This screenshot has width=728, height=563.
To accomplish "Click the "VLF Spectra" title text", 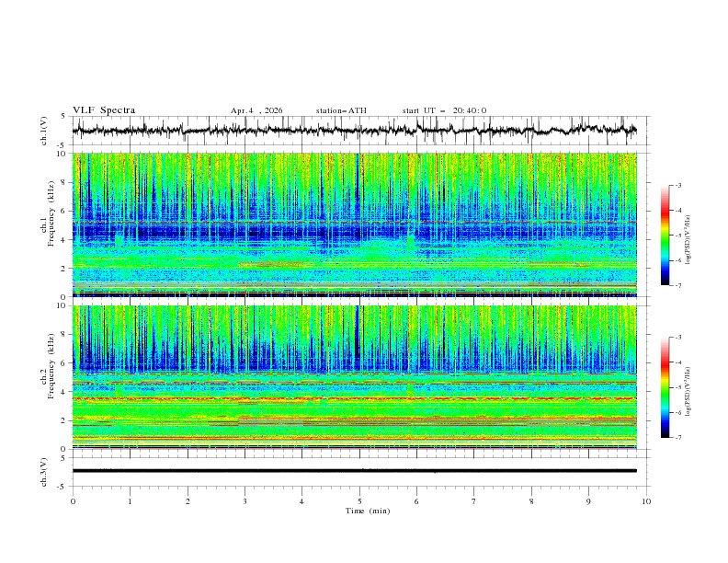I will tap(104, 110).
